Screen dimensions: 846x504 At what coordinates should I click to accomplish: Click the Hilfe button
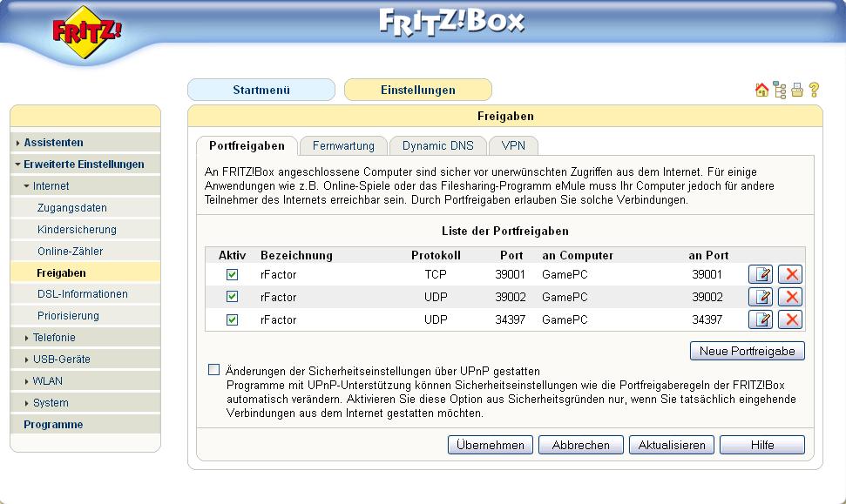761,445
